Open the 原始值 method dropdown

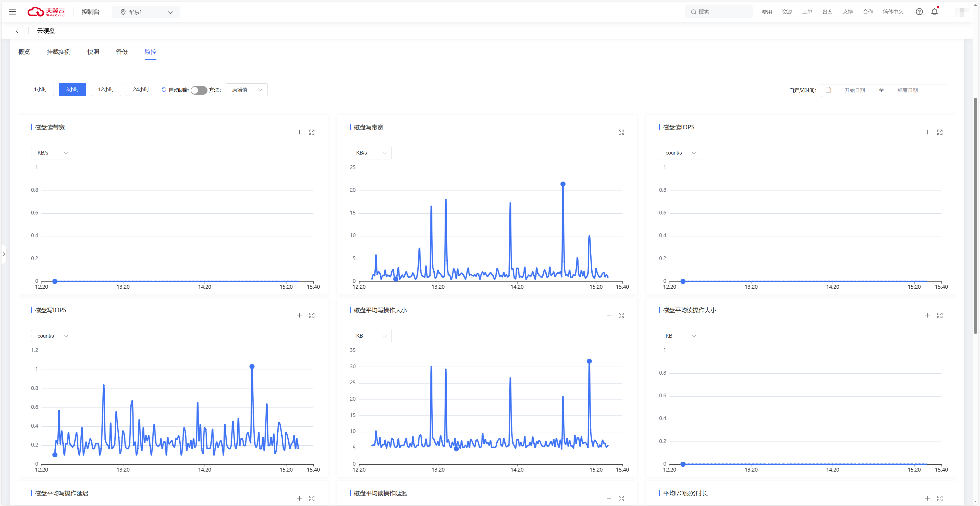(247, 90)
